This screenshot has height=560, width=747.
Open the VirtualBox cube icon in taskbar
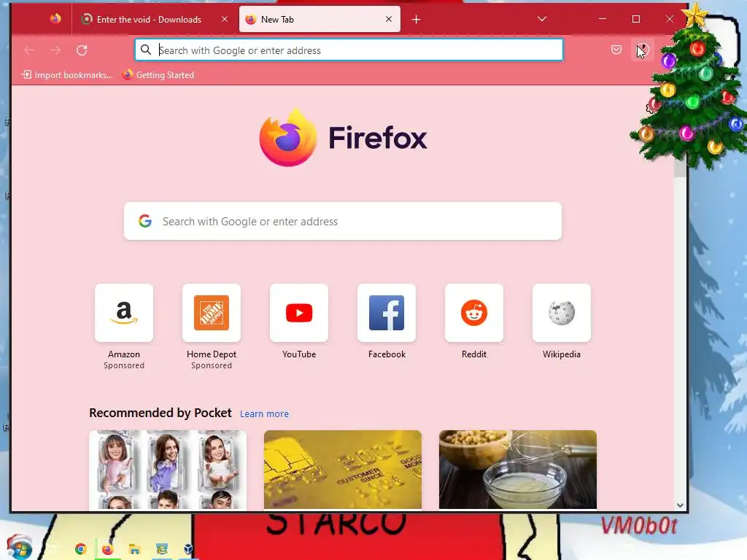188,549
